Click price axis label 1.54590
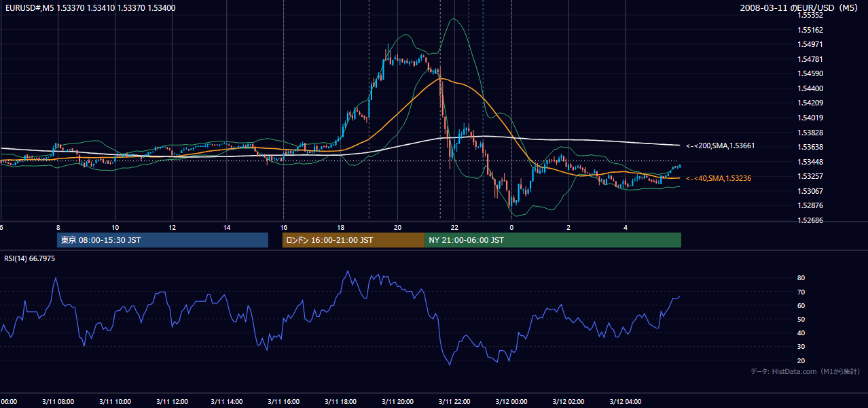The width and height of the screenshot is (868, 408). point(810,73)
